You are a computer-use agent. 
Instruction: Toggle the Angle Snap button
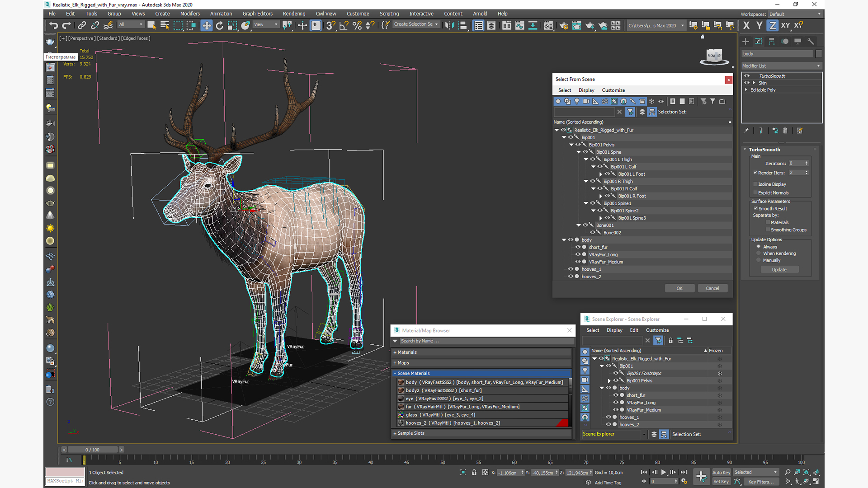[x=344, y=25]
